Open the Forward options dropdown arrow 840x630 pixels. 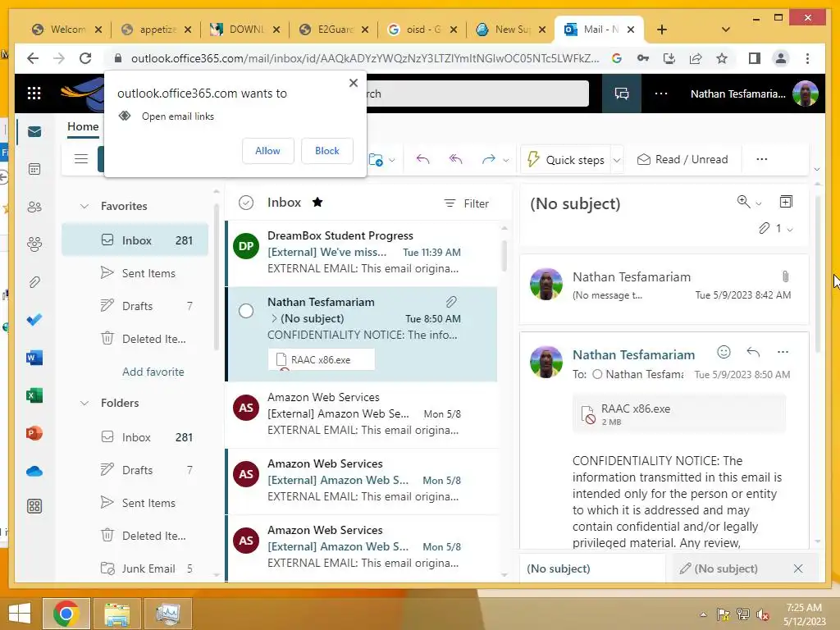coord(505,160)
